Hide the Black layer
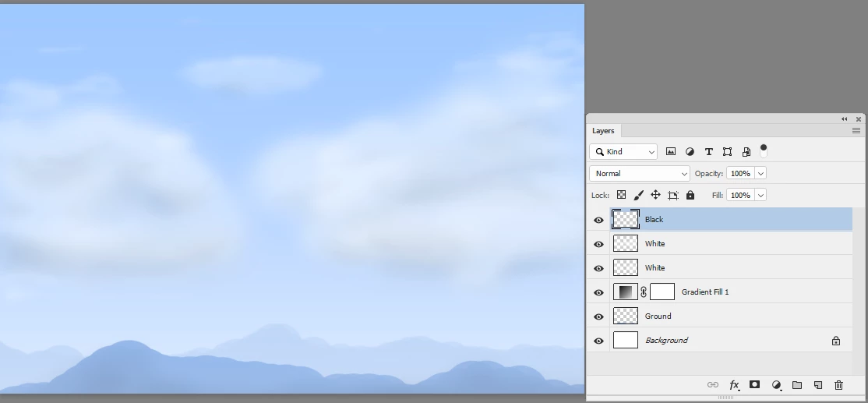This screenshot has height=403, width=868. point(598,221)
